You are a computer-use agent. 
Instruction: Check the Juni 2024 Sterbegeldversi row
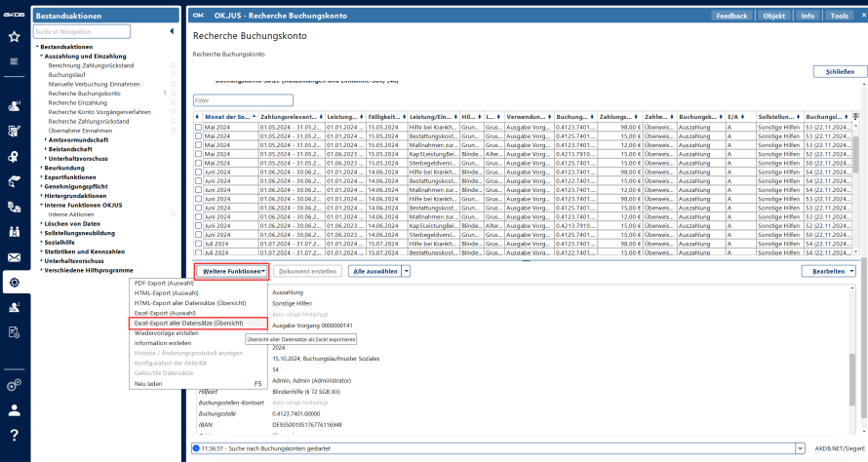(198, 235)
